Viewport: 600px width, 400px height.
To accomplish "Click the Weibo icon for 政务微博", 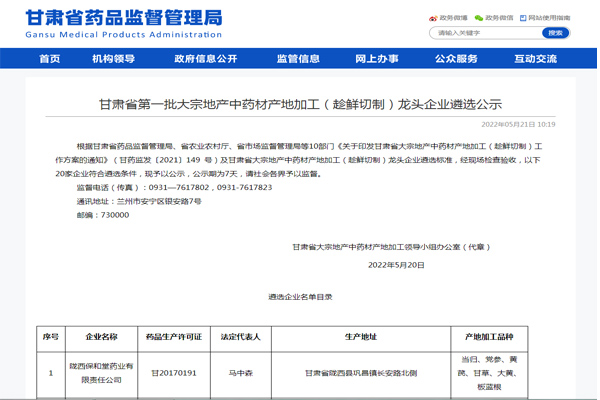I will 432,17.
